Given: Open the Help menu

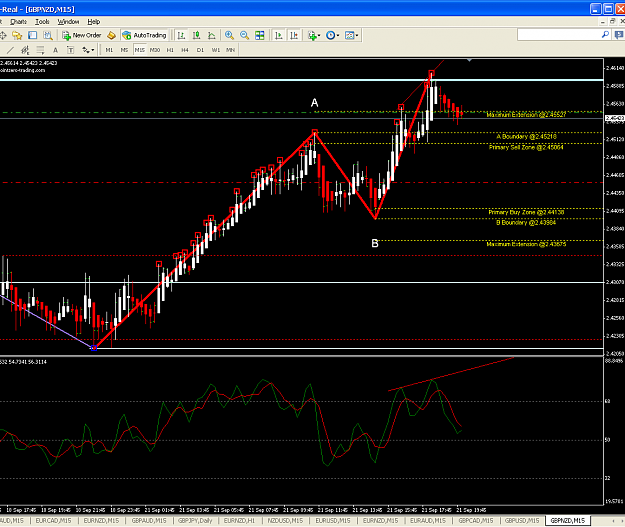Looking at the screenshot, I should tap(94, 22).
